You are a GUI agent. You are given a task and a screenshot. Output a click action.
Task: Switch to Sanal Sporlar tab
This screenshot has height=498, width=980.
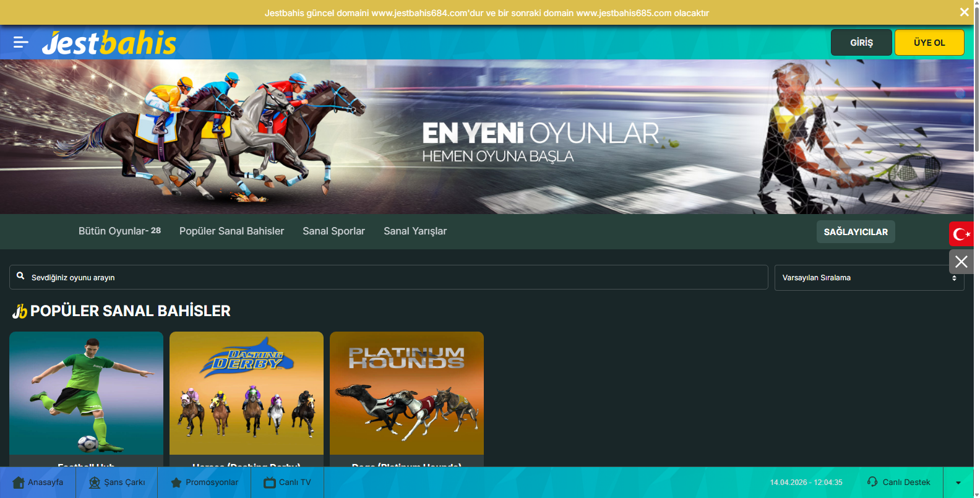click(x=333, y=231)
